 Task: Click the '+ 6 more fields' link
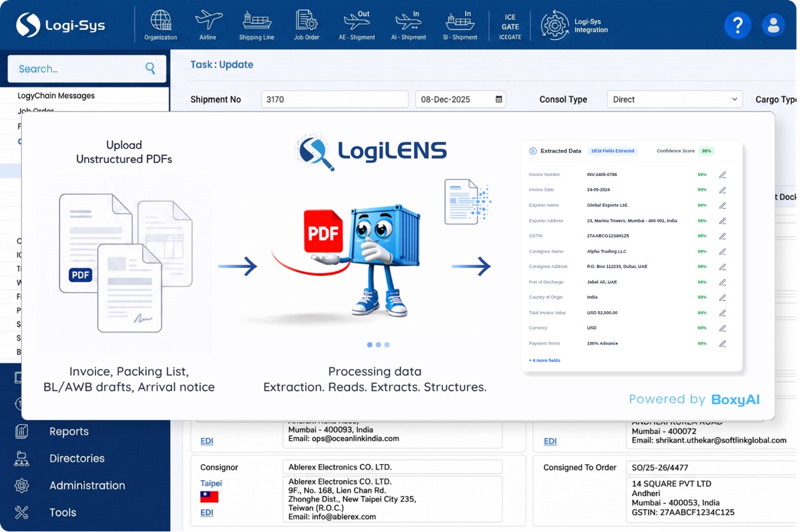coord(545,360)
